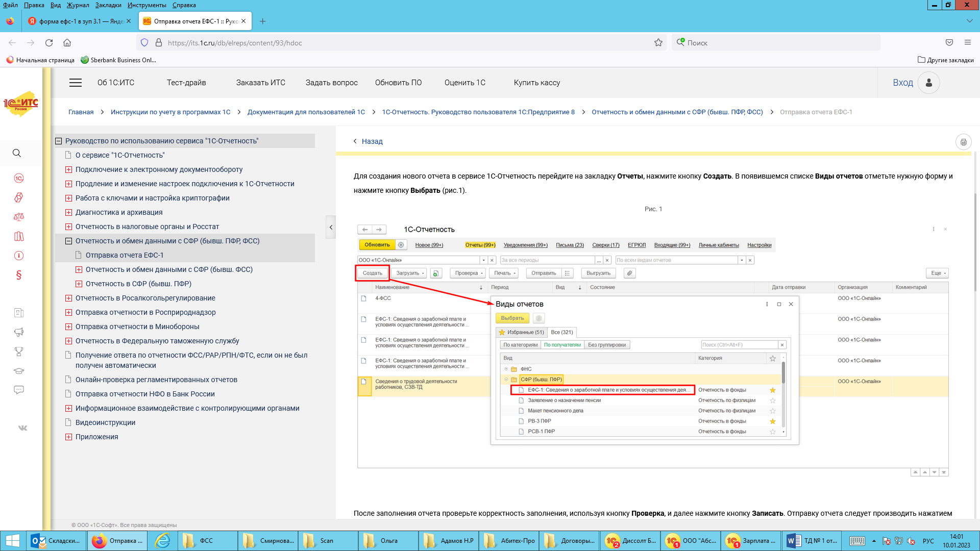980x551 pixels.
Task: Open Windows Start button
Action: (13, 541)
